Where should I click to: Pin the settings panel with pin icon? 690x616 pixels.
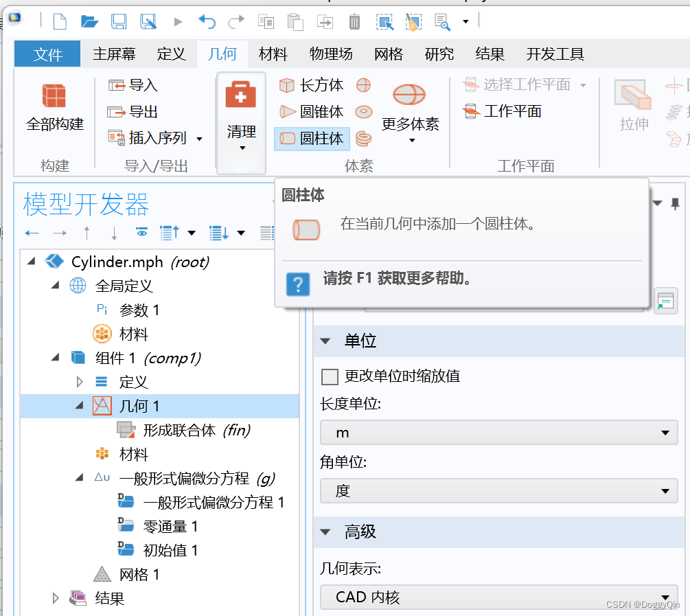point(675,204)
